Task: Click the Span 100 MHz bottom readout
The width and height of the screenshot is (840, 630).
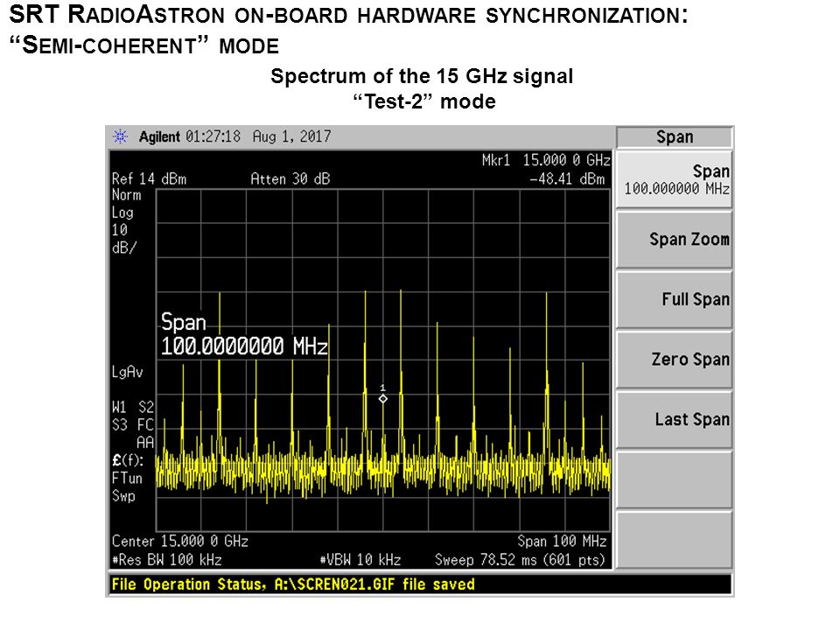Action: coord(562,541)
